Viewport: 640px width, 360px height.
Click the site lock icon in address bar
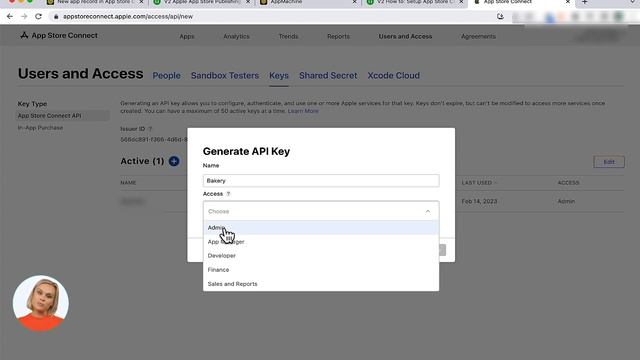pyautogui.click(x=56, y=17)
